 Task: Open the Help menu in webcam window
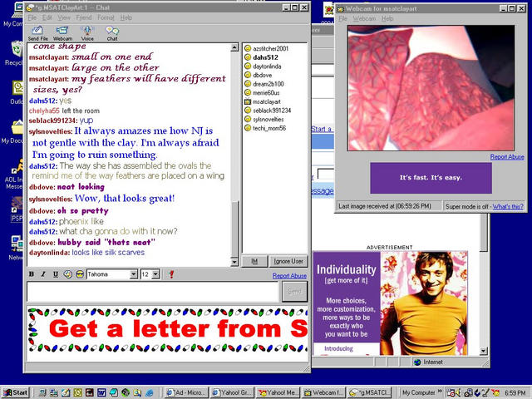point(387,18)
